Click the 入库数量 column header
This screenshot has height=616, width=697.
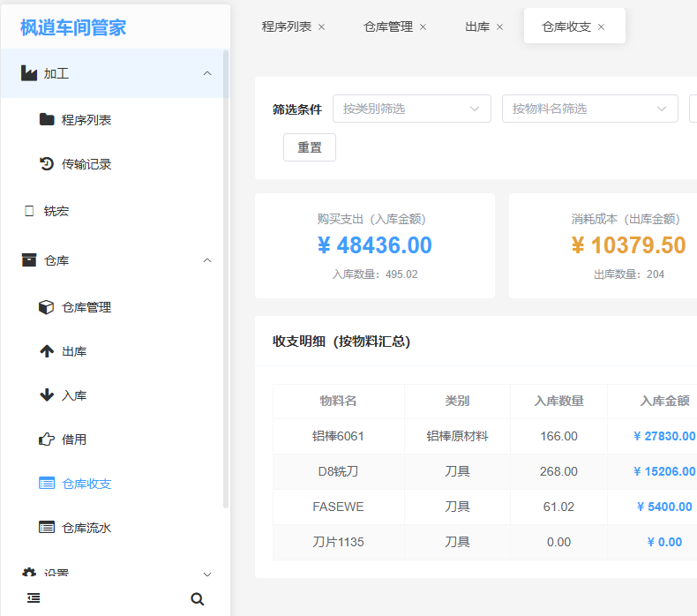point(558,402)
